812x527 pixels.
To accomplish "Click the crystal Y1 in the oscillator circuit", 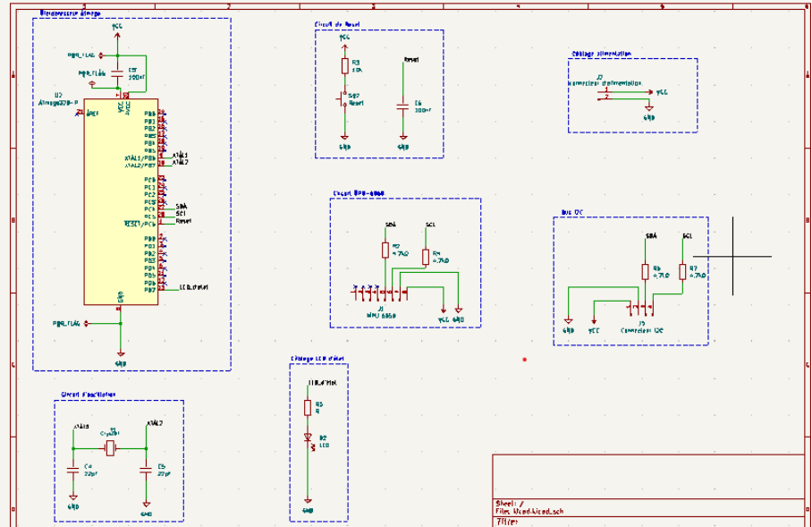I will pos(110,446).
